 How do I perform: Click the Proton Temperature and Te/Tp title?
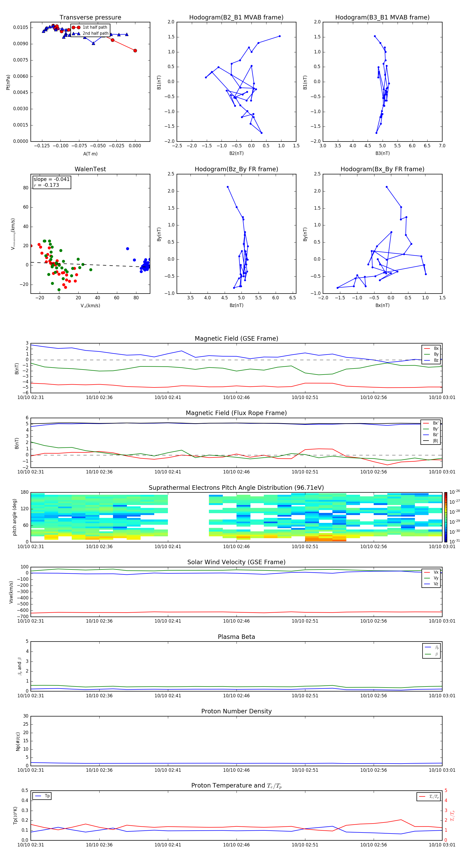[236, 786]
